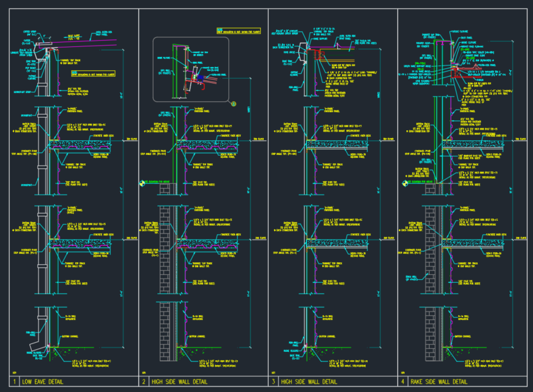Select the small circle tag beside rounded callout
This screenshot has width=533, height=392.
click(233, 103)
